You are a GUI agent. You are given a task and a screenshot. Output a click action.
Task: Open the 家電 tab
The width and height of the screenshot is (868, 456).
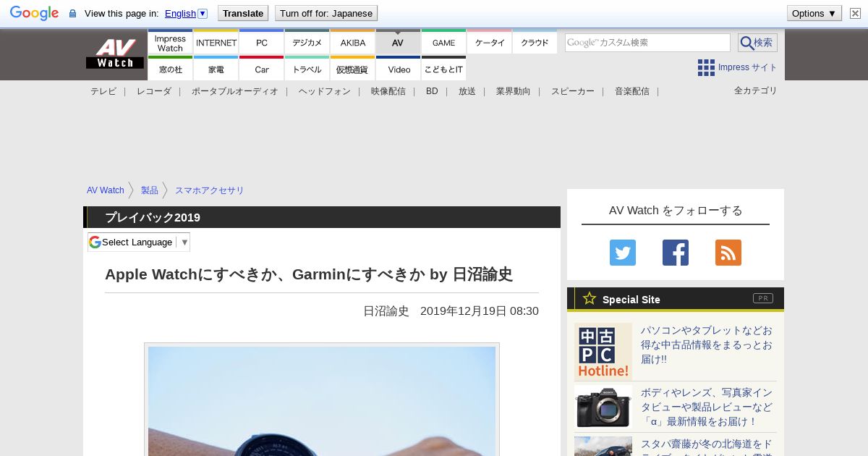pos(216,69)
